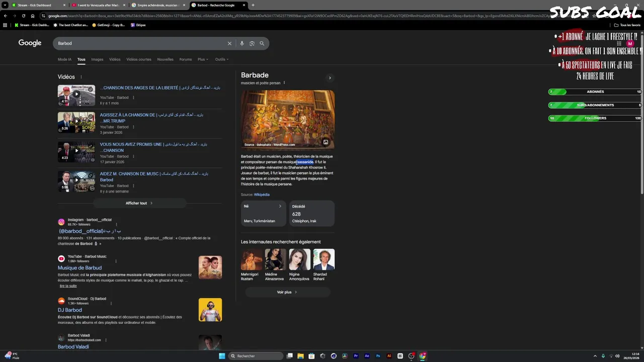Show more related people with Voir plus
The image size is (644, 362).
[x=287, y=292]
